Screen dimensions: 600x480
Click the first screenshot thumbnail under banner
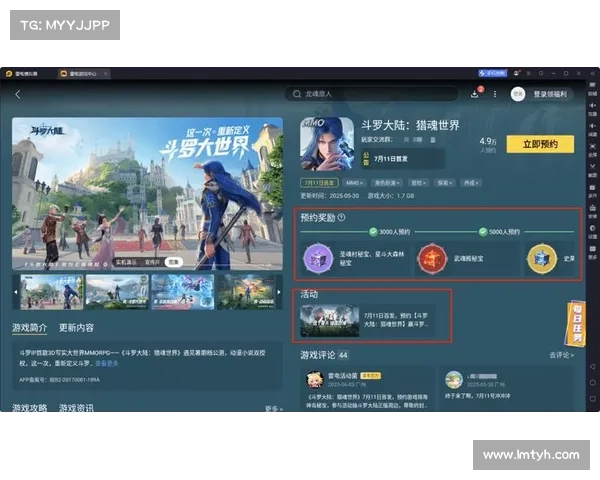coord(51,292)
